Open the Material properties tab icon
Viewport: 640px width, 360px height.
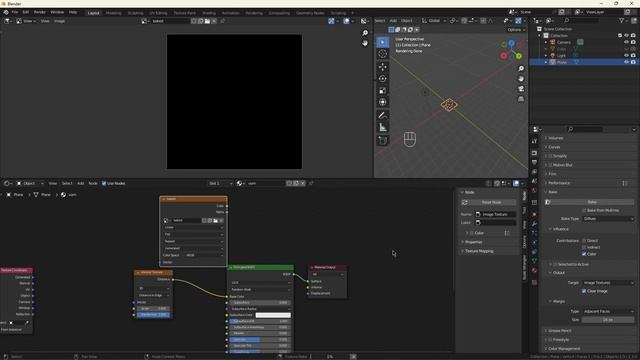534,270
